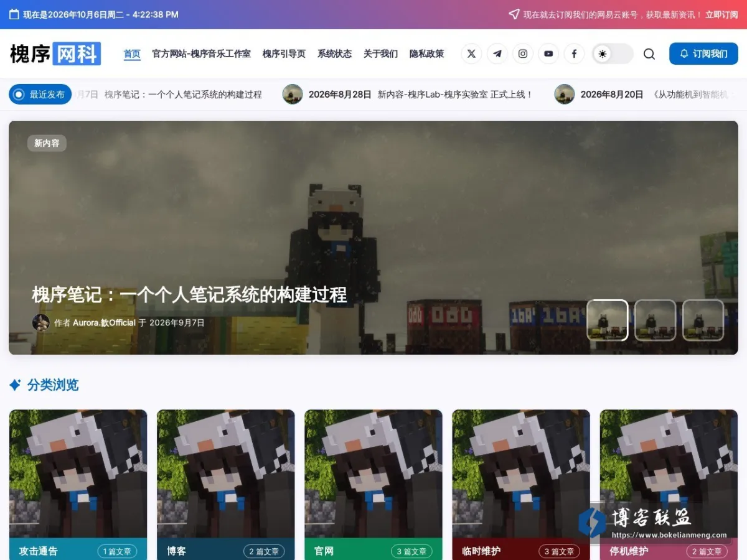Click the 3 篇文章 badge on 临时维护
This screenshot has width=747, height=560.
tap(559, 551)
